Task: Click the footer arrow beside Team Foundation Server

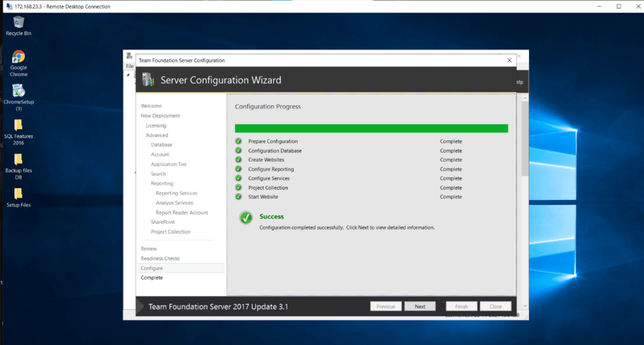Action: pos(140,307)
